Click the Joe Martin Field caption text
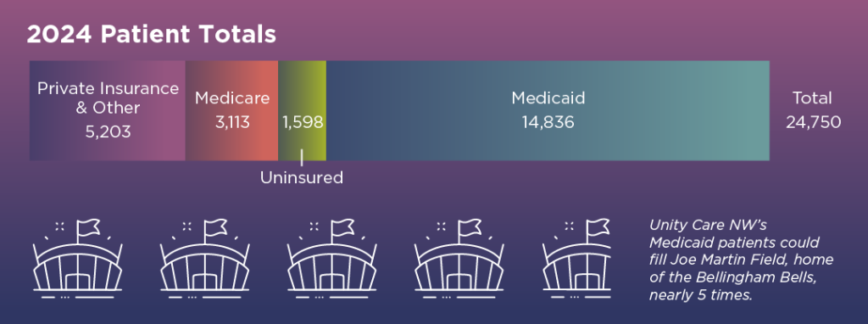This screenshot has height=324, width=868. tap(742, 260)
